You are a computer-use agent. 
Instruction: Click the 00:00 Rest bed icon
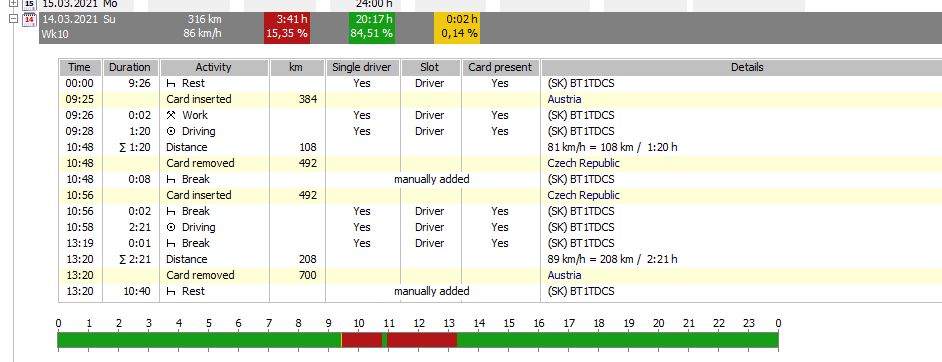click(x=171, y=83)
